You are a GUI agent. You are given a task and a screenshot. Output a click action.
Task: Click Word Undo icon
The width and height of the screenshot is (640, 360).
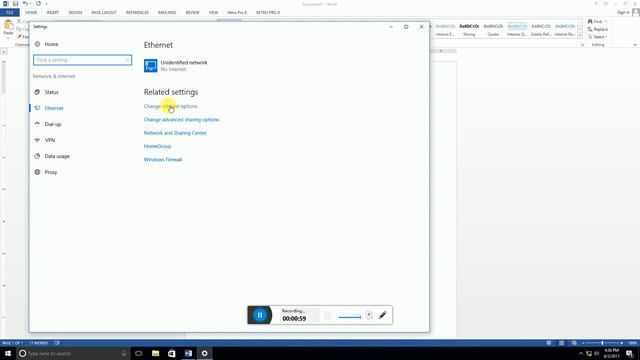(25, 4)
